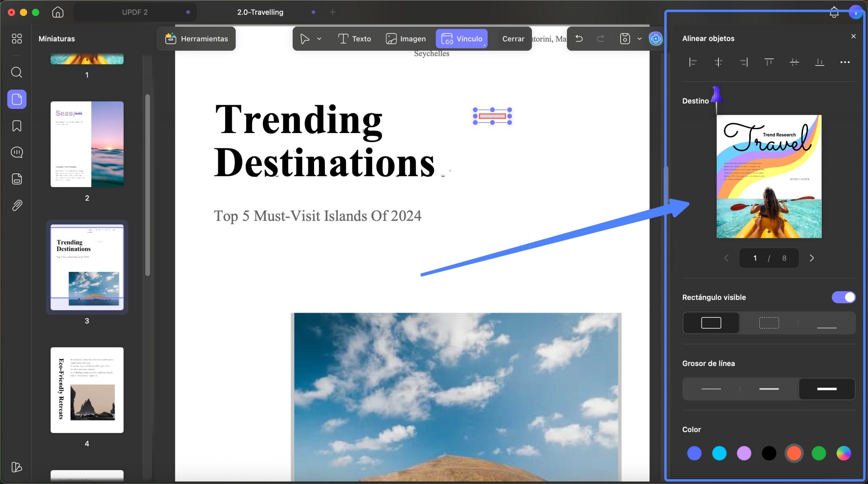Select underline border style
Image resolution: width=868 pixels, height=484 pixels.
(x=827, y=323)
